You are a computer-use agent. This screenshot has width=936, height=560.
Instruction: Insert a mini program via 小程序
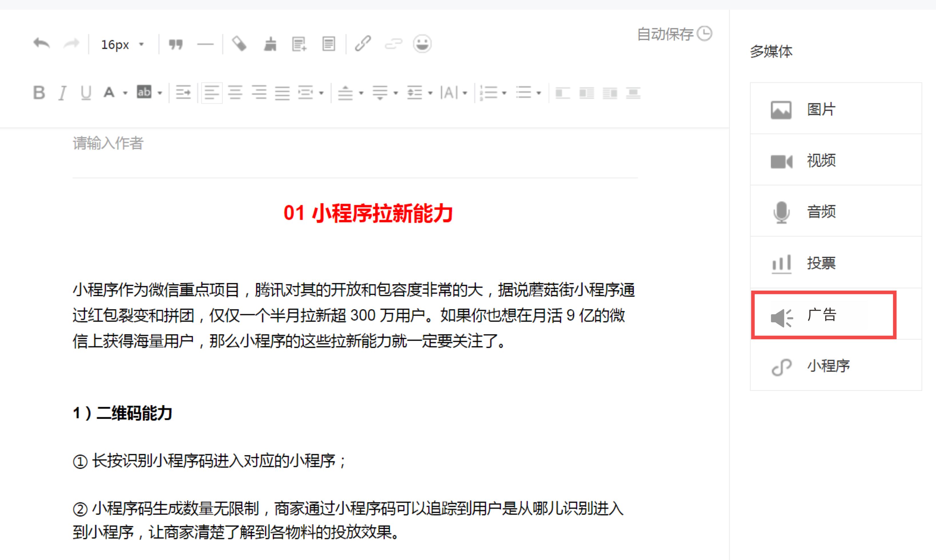tap(836, 365)
